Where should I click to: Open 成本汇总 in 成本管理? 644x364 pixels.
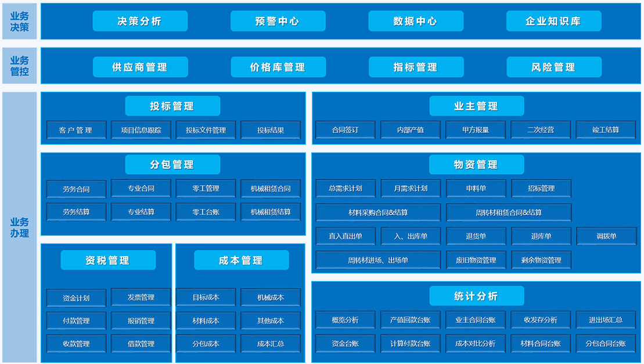pos(271,344)
